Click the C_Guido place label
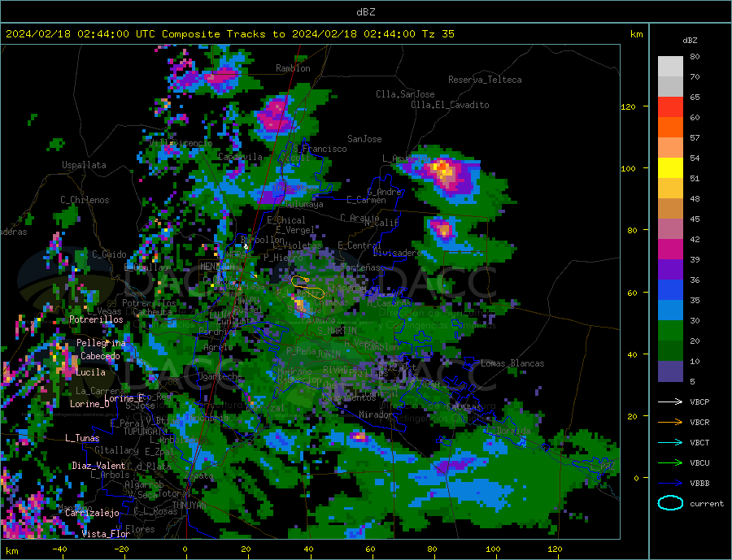Screen dimensions: 732x560 coord(109,254)
